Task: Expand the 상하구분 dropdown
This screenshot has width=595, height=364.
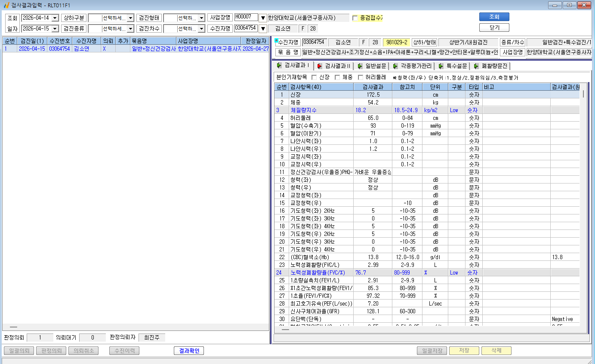Action: pyautogui.click(x=130, y=18)
